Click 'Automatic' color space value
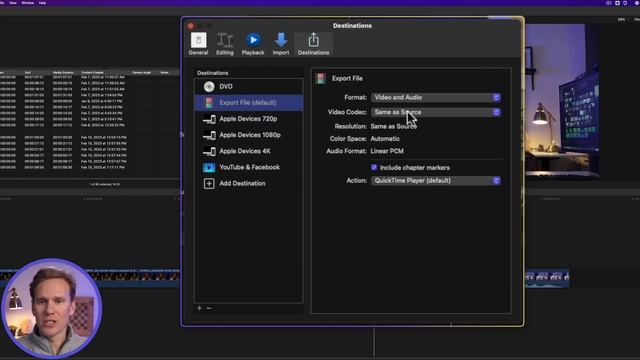 tap(385, 139)
